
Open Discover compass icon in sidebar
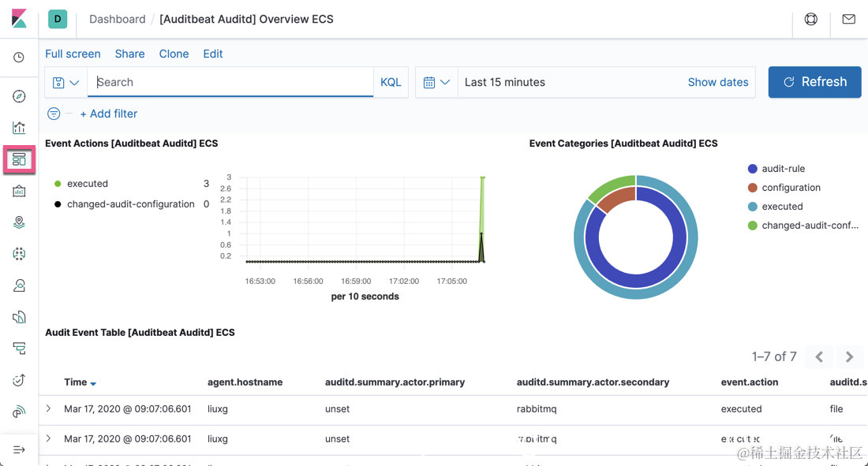[19, 96]
